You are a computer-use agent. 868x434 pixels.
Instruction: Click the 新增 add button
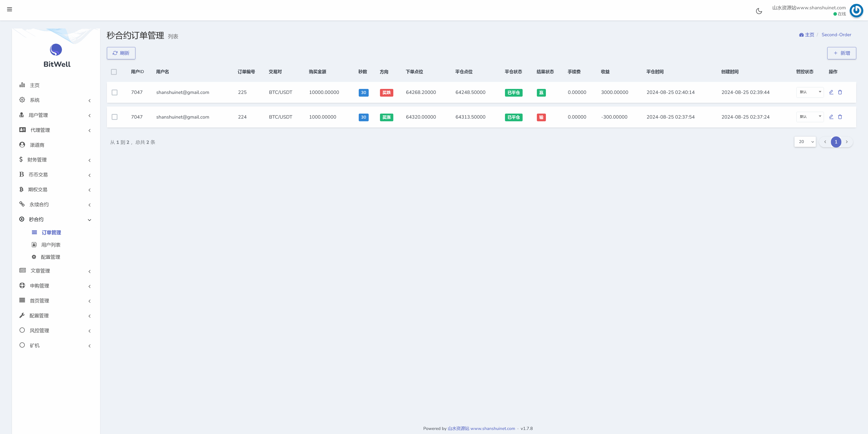pyautogui.click(x=841, y=53)
